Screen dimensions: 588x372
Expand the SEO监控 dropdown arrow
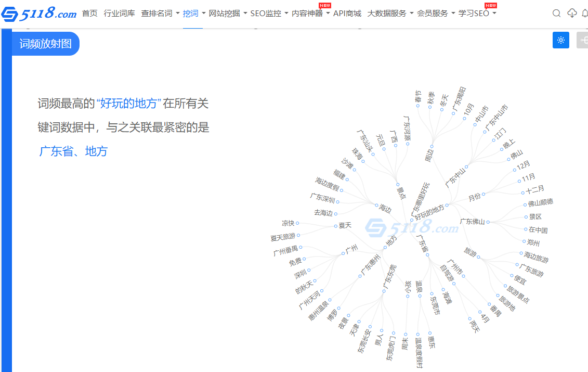click(x=286, y=13)
